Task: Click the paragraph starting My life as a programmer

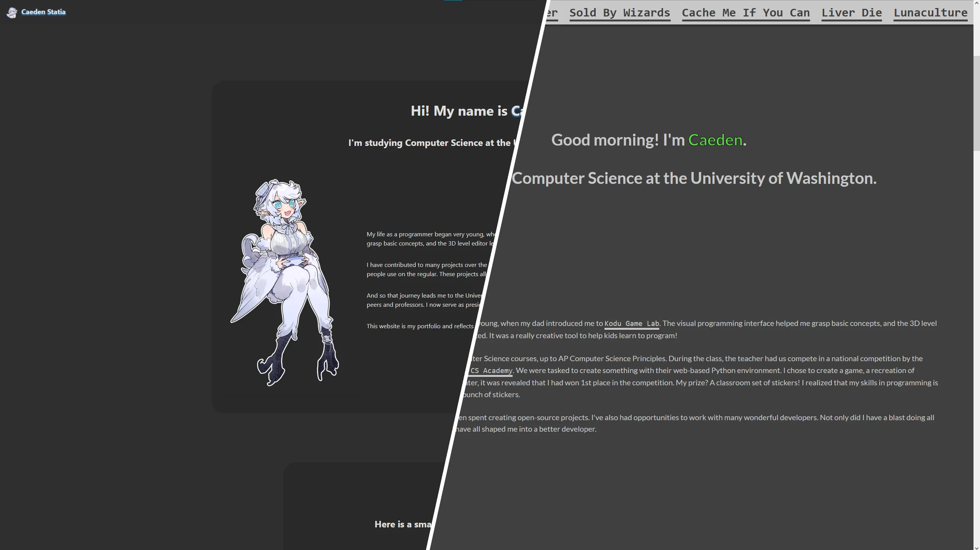Action: click(431, 239)
